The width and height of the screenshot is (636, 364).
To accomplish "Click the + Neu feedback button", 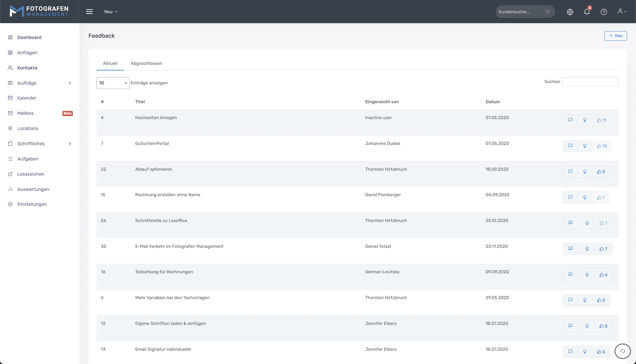I will [x=615, y=36].
